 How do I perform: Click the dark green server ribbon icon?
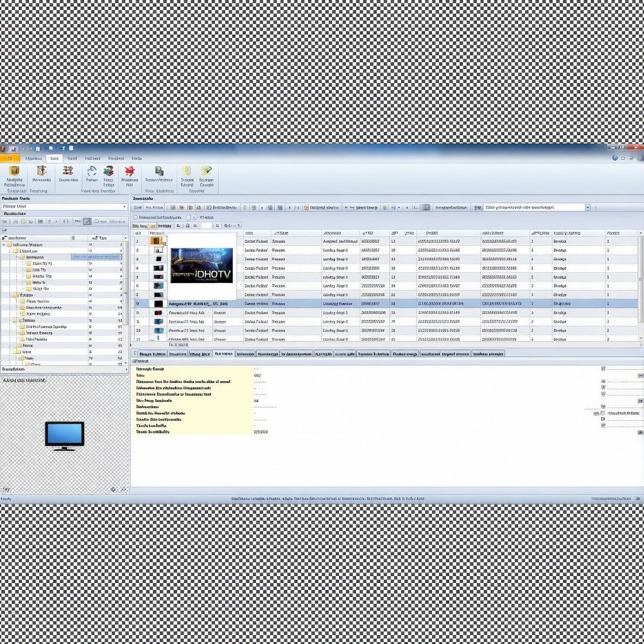coord(159,171)
